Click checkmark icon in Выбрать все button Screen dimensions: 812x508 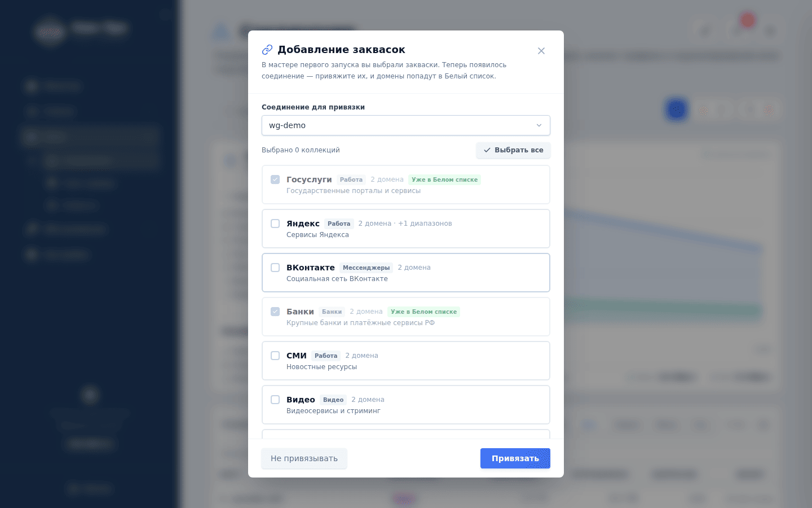487,150
